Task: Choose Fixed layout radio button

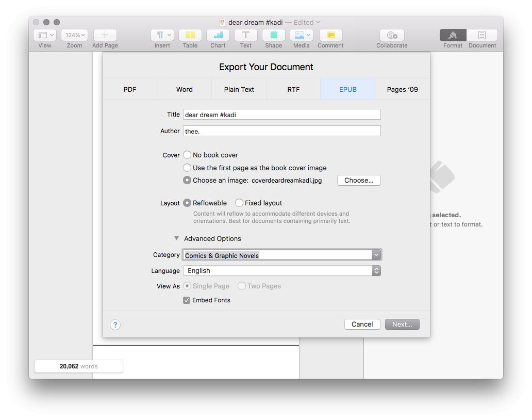Action: pos(239,203)
